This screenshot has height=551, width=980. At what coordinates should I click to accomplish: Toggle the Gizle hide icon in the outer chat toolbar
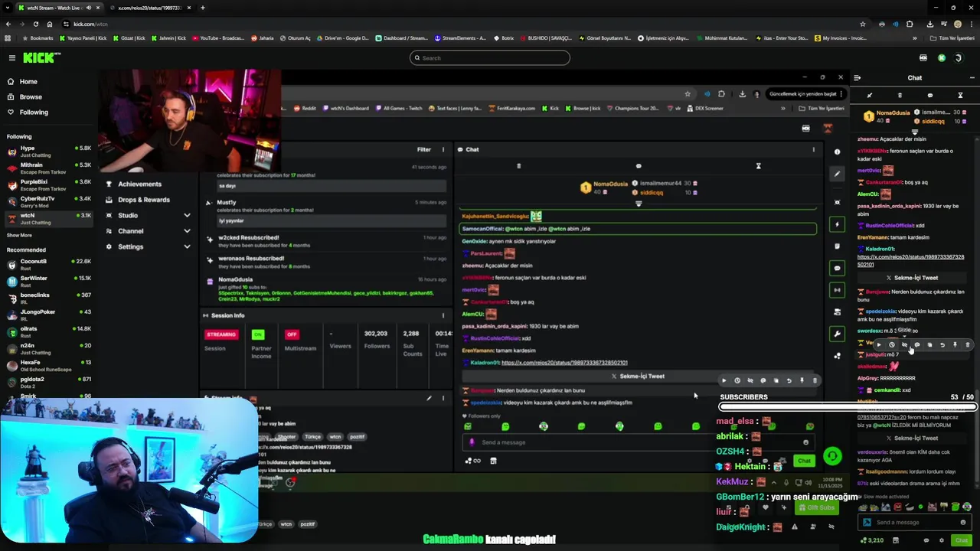904,345
